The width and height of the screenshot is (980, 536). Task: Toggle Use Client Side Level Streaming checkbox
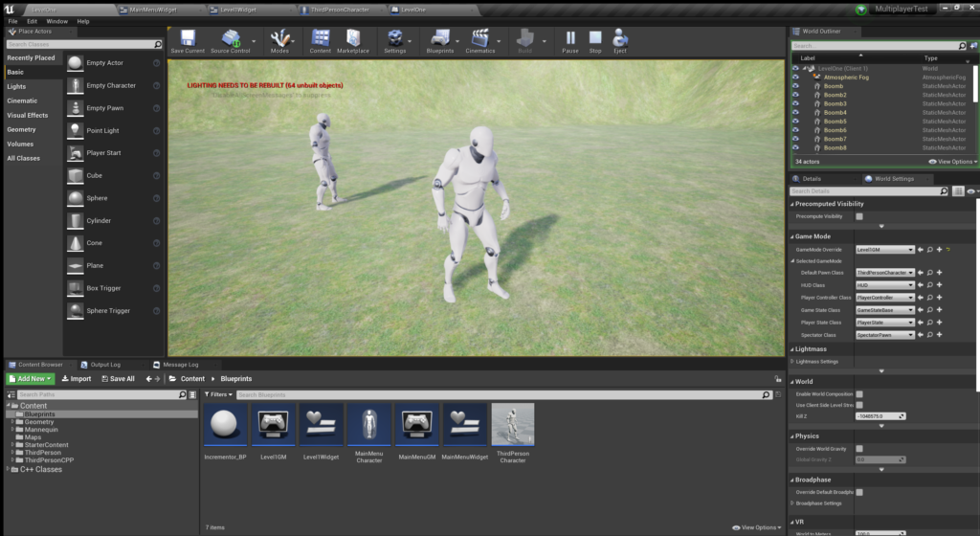859,405
